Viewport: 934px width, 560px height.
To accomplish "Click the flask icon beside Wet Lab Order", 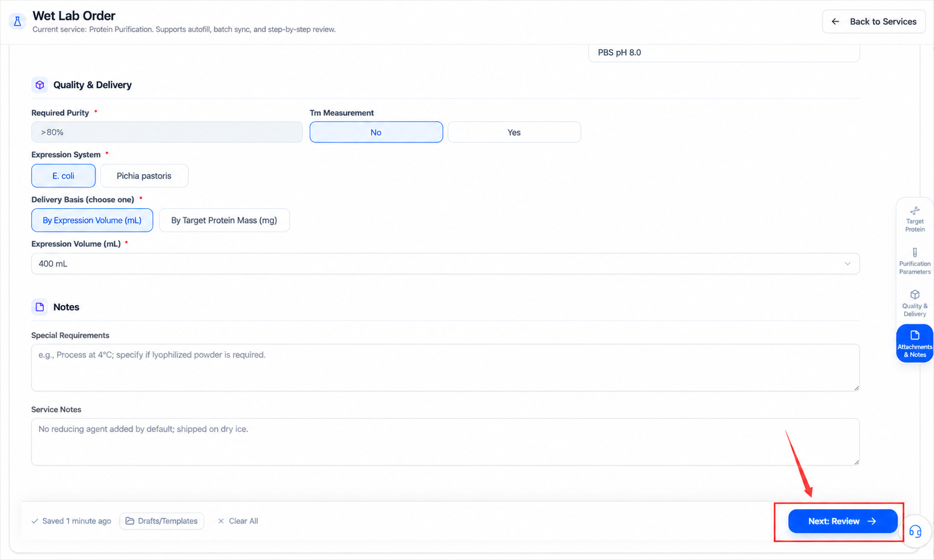I will [x=17, y=21].
